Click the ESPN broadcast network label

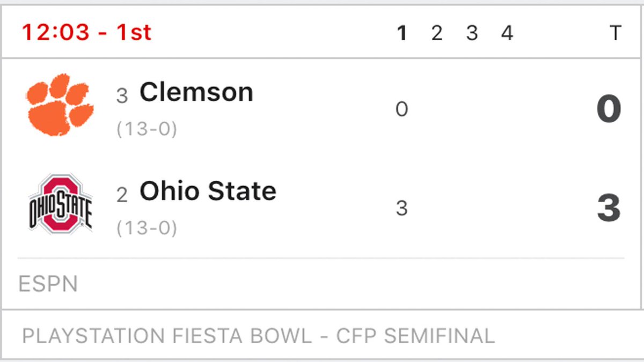pos(48,284)
